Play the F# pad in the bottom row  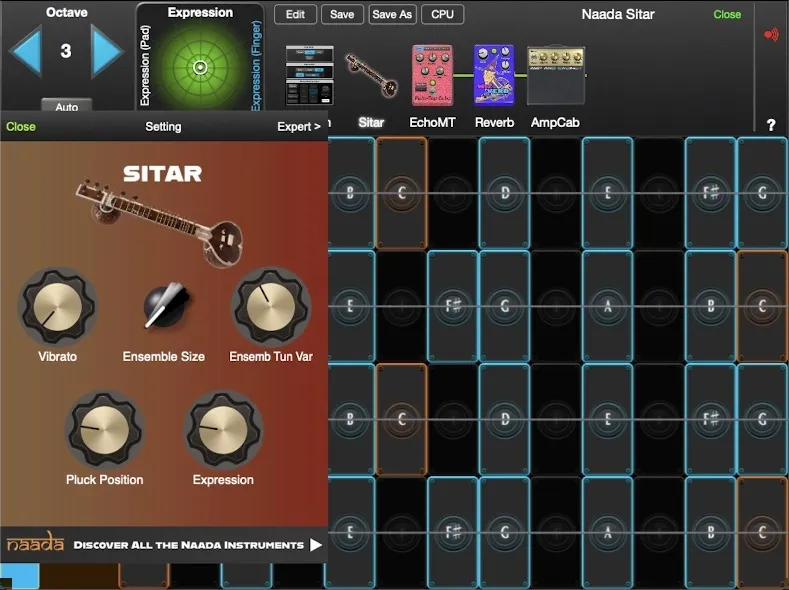tap(453, 533)
